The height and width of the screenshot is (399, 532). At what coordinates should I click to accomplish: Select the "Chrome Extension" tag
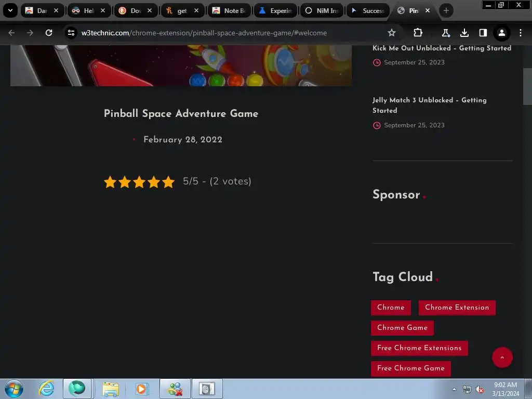pyautogui.click(x=457, y=308)
